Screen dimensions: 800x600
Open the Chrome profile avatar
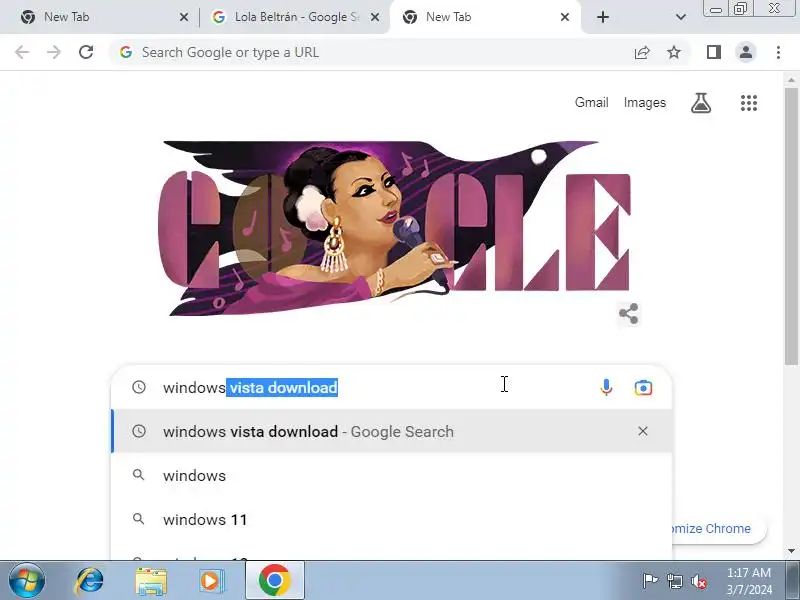746,52
